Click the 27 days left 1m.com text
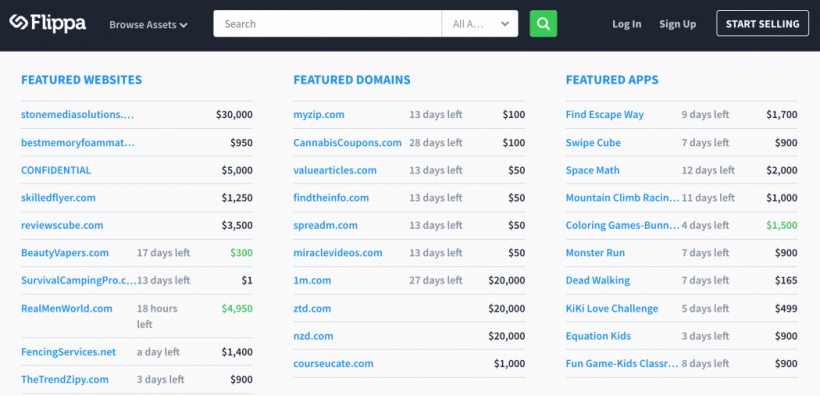This screenshot has width=820, height=396. click(x=436, y=280)
